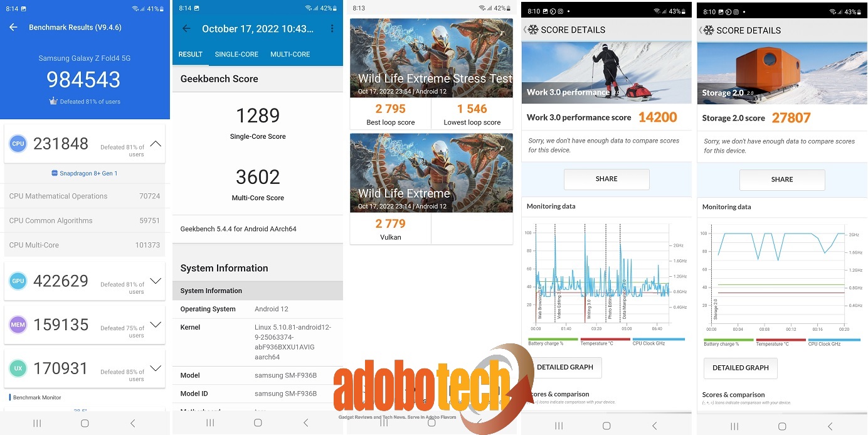Tap the Single-Core Score value 1289

[258, 115]
